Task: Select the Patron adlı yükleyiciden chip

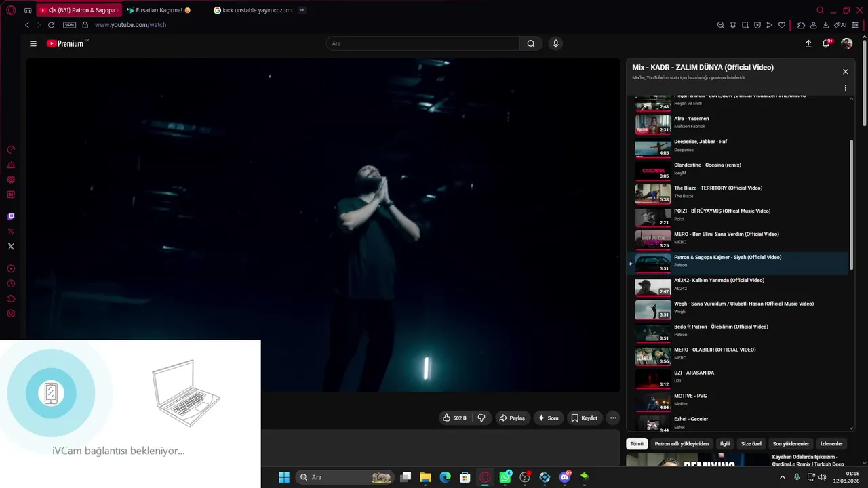Action: (x=682, y=444)
